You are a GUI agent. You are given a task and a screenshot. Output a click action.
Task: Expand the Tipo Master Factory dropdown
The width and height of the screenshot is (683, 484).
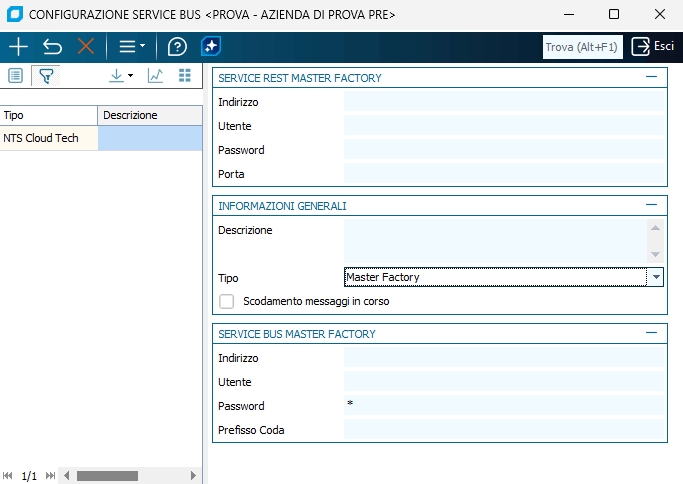tap(656, 277)
